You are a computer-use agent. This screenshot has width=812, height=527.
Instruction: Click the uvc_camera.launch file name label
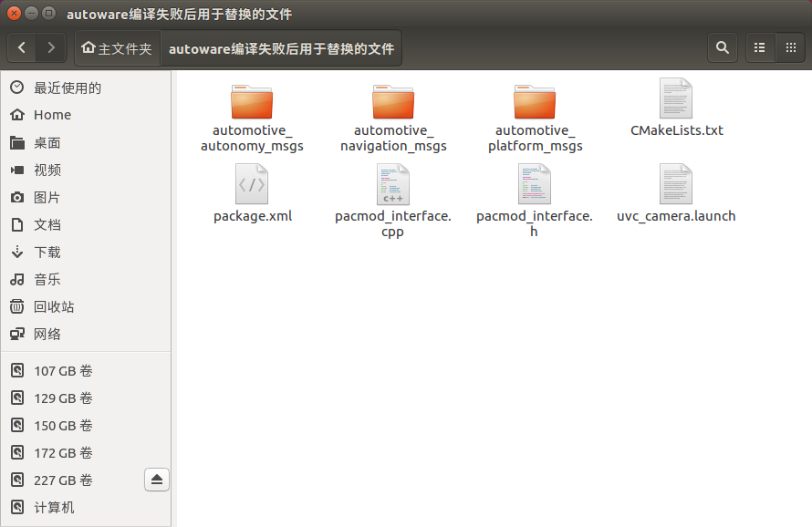(x=676, y=216)
